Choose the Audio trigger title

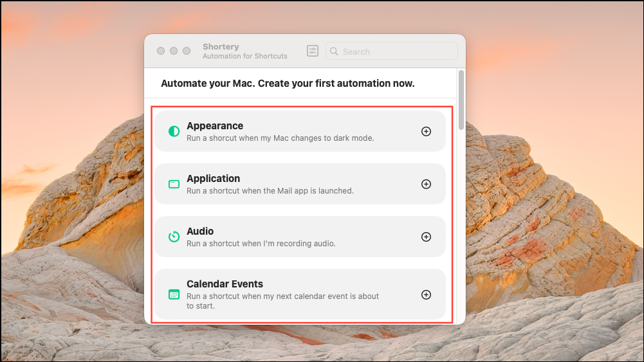pos(200,231)
